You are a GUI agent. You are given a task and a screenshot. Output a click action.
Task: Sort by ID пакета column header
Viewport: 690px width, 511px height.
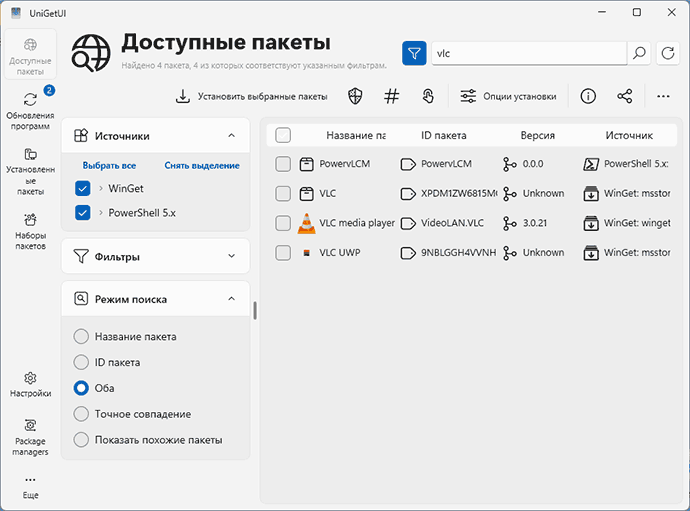click(444, 136)
